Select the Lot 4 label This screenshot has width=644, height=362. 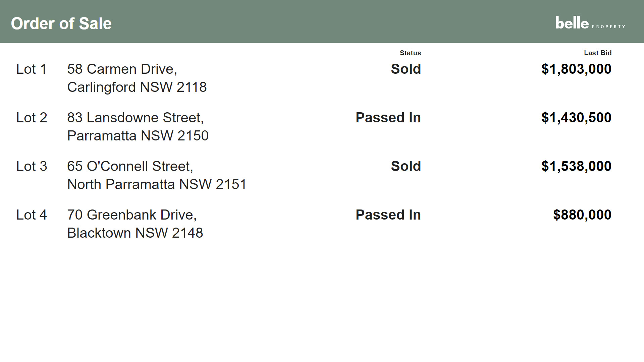pyautogui.click(x=32, y=215)
